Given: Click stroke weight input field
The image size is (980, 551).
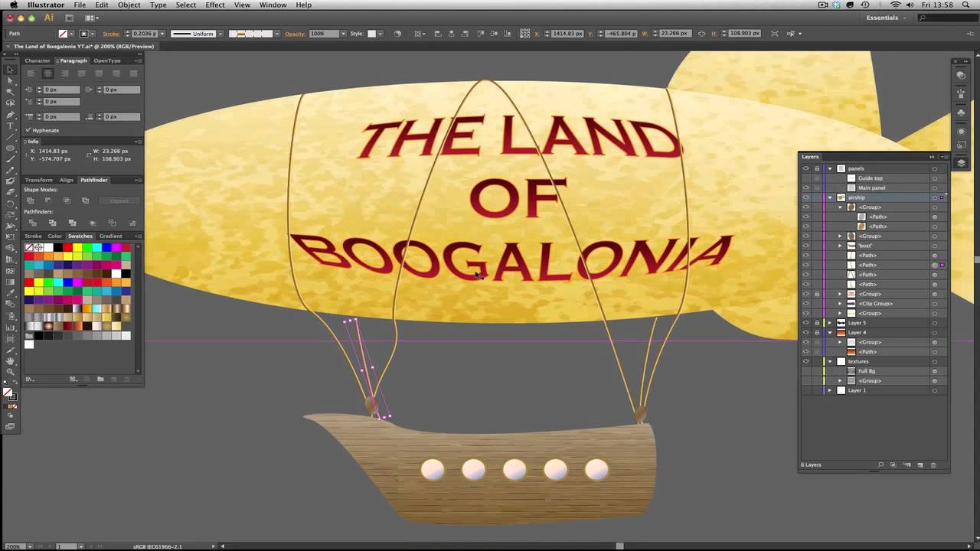Looking at the screenshot, I should click(144, 34).
